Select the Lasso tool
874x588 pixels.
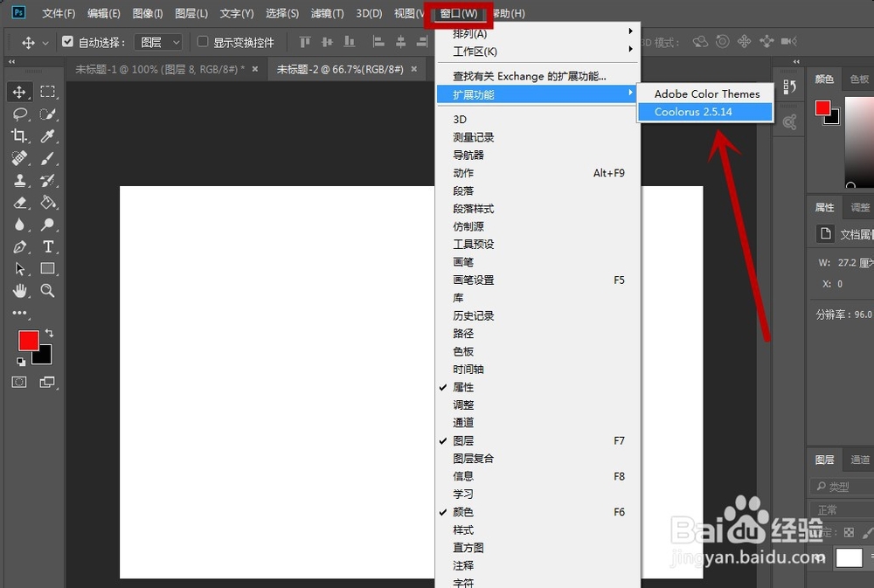(x=21, y=114)
